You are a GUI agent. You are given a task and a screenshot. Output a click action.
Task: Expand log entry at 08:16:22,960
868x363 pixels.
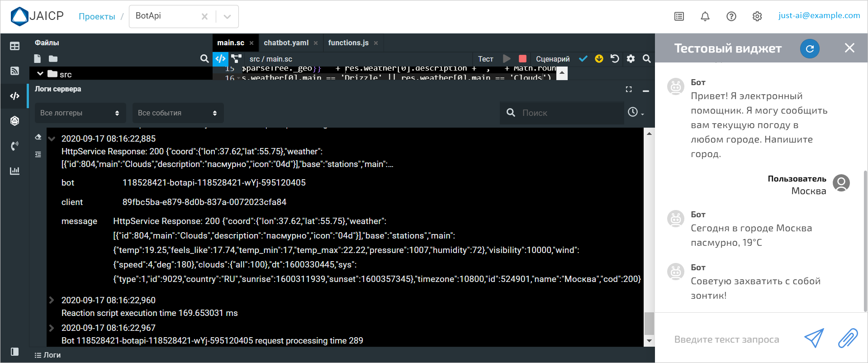click(51, 300)
